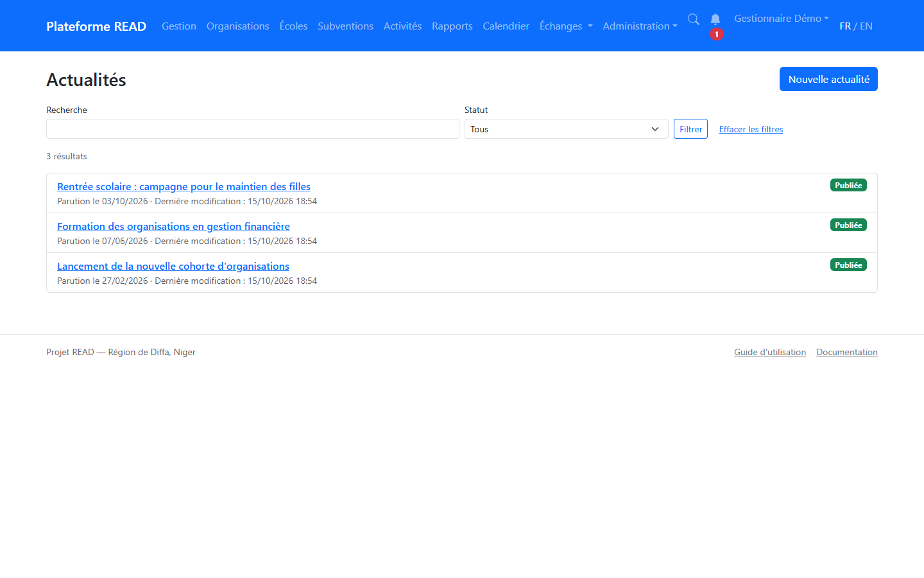Screen dimensions: 924x578
Task: Expand the Échanges dropdown menu
Action: pos(566,26)
